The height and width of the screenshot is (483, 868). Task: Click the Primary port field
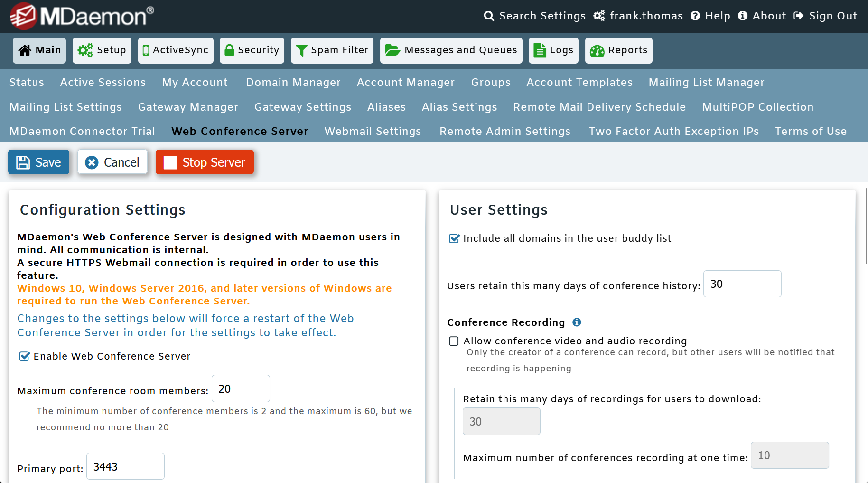125,466
